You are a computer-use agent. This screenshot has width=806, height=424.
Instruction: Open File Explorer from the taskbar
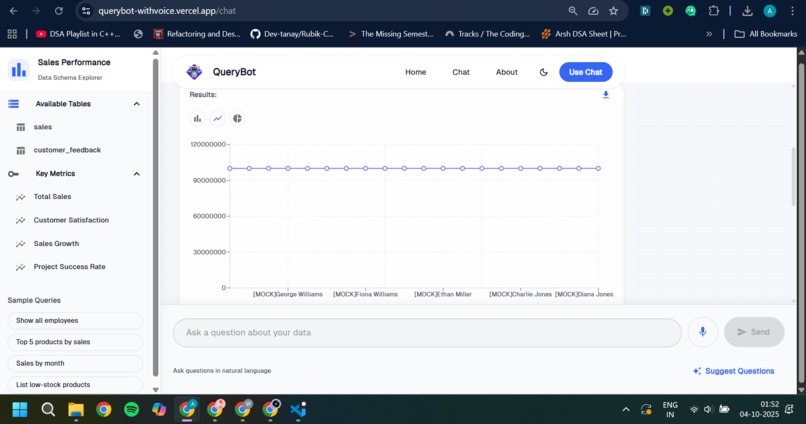pyautogui.click(x=76, y=410)
